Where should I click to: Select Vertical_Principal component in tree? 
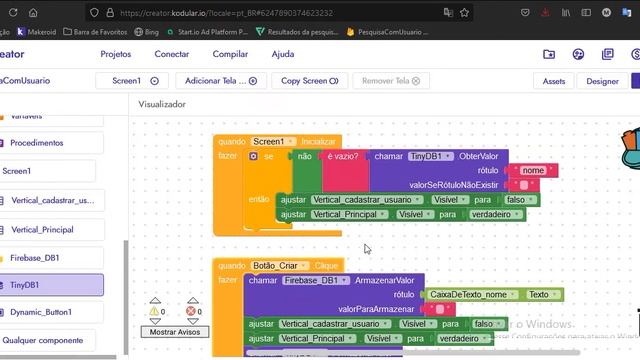(x=52, y=230)
